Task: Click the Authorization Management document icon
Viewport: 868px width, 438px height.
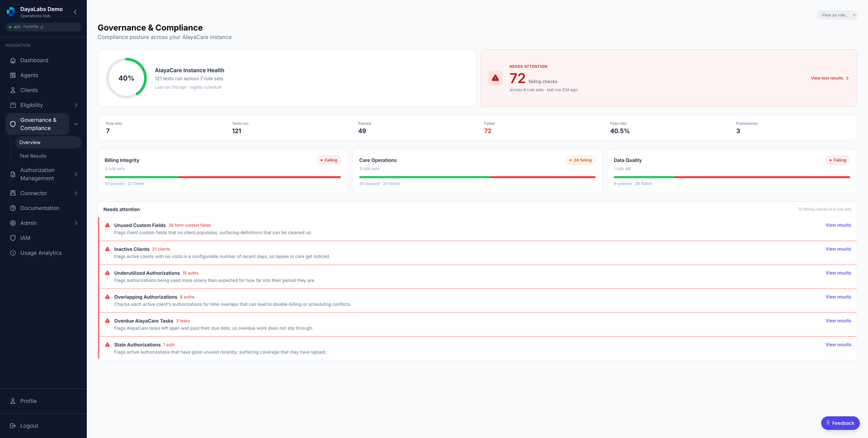Action: (13, 174)
